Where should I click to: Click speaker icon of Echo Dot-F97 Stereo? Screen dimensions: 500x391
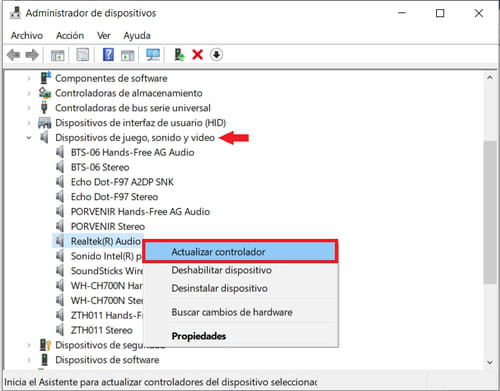60,197
